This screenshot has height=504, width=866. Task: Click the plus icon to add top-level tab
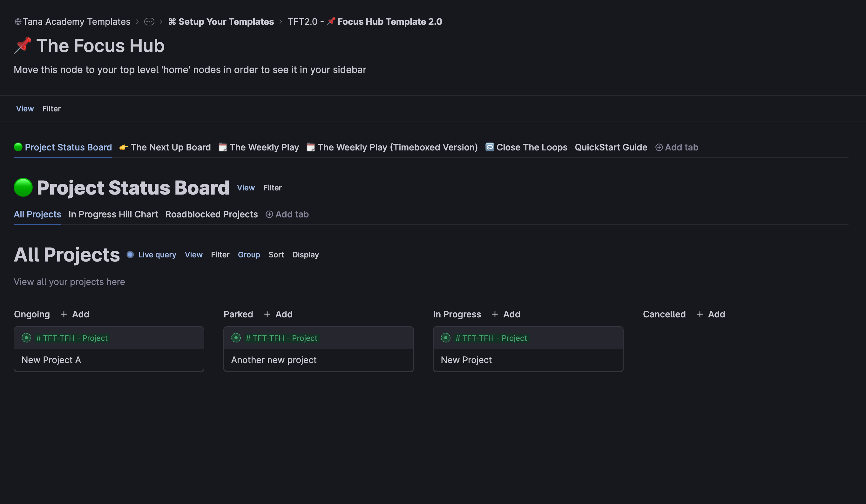click(659, 147)
